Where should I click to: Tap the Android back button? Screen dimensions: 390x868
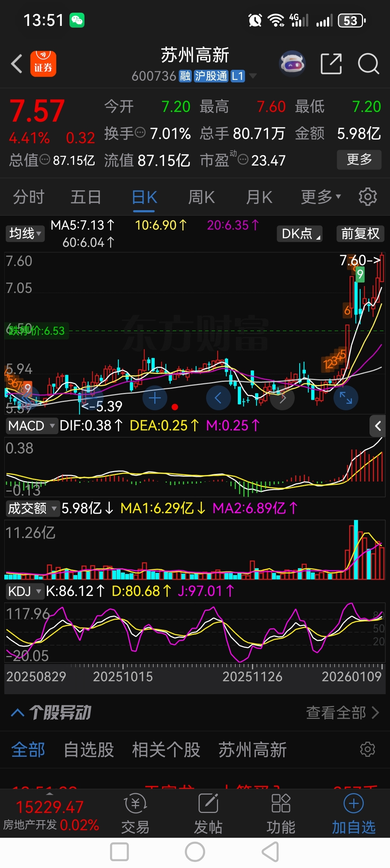tap(271, 852)
